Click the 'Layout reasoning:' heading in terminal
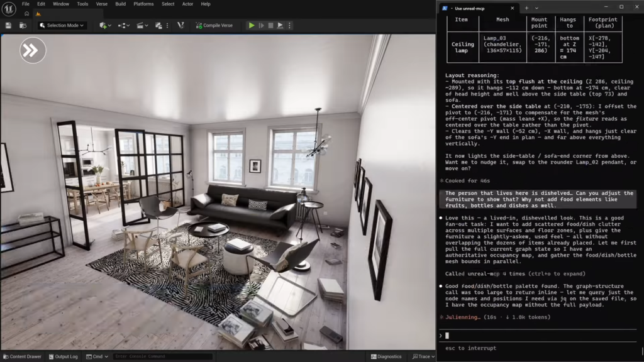 point(472,75)
